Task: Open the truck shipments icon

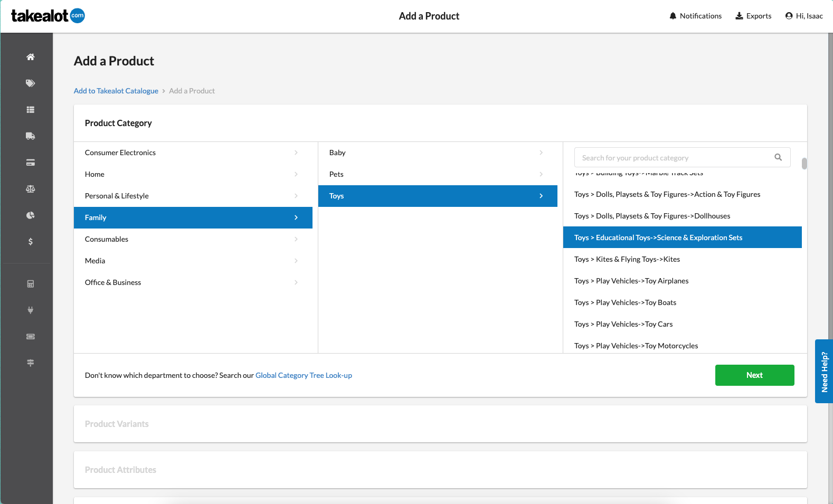Action: click(31, 136)
